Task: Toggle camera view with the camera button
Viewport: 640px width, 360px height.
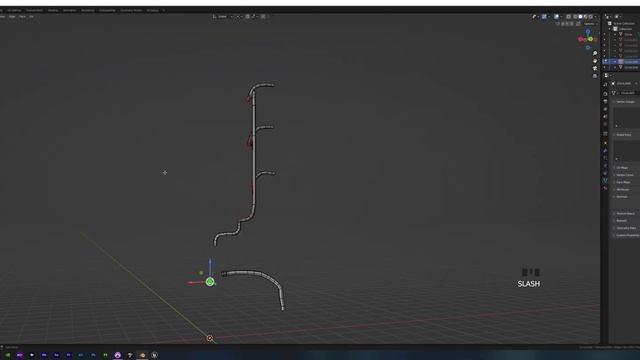Action: coord(595,68)
